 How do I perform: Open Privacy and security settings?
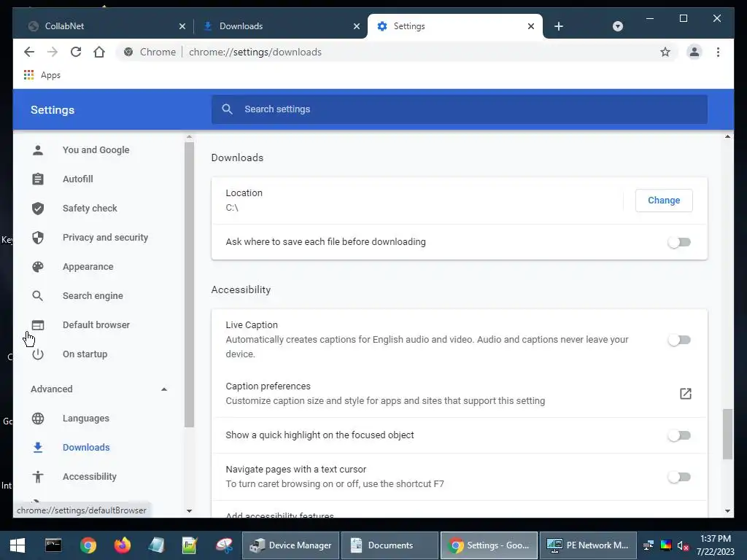tap(105, 237)
